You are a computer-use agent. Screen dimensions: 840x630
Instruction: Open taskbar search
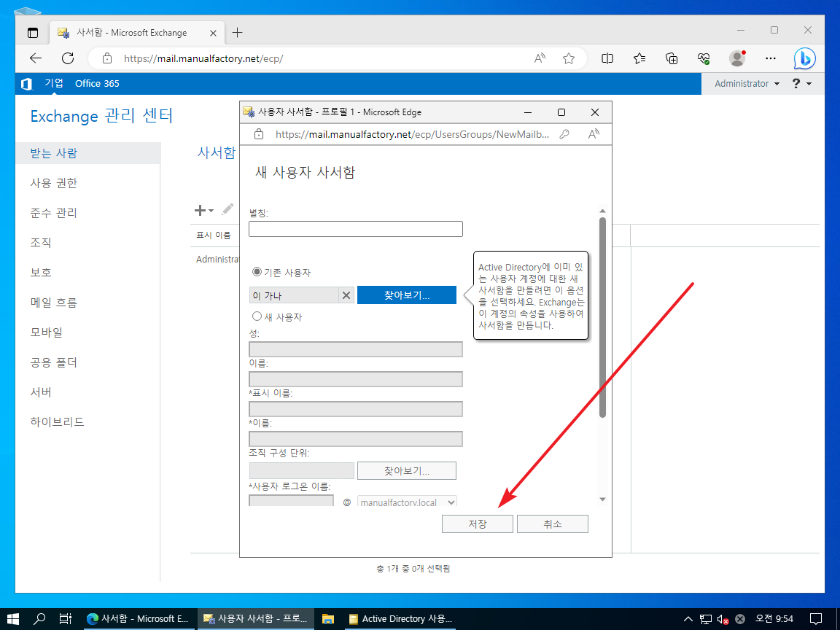tap(39, 619)
